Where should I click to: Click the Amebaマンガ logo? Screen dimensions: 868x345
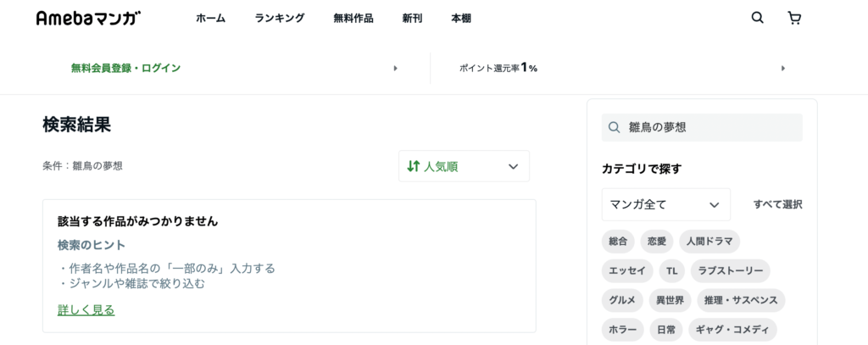(88, 18)
